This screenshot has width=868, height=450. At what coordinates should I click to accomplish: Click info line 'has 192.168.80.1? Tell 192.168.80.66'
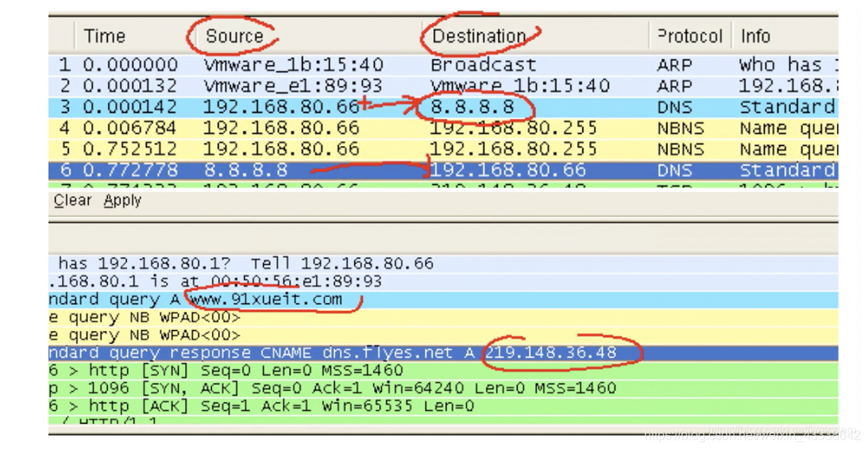(x=245, y=263)
